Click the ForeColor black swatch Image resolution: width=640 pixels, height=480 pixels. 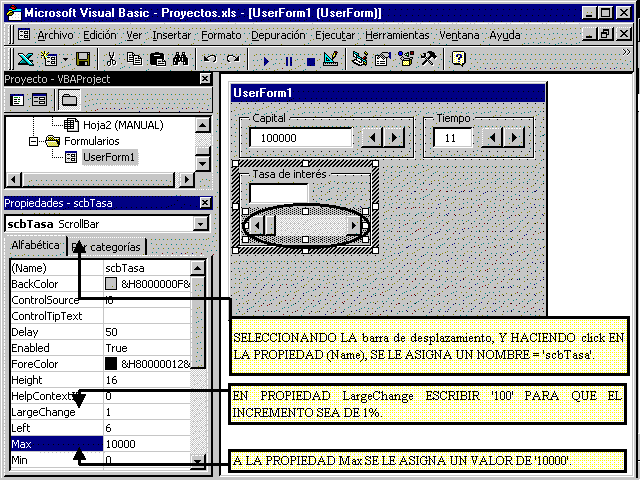click(111, 364)
